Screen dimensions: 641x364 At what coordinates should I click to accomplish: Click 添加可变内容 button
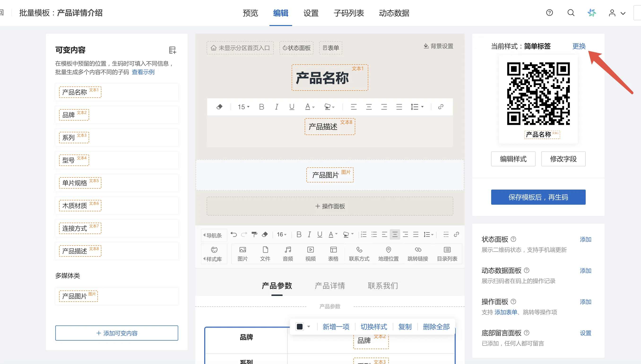(117, 333)
